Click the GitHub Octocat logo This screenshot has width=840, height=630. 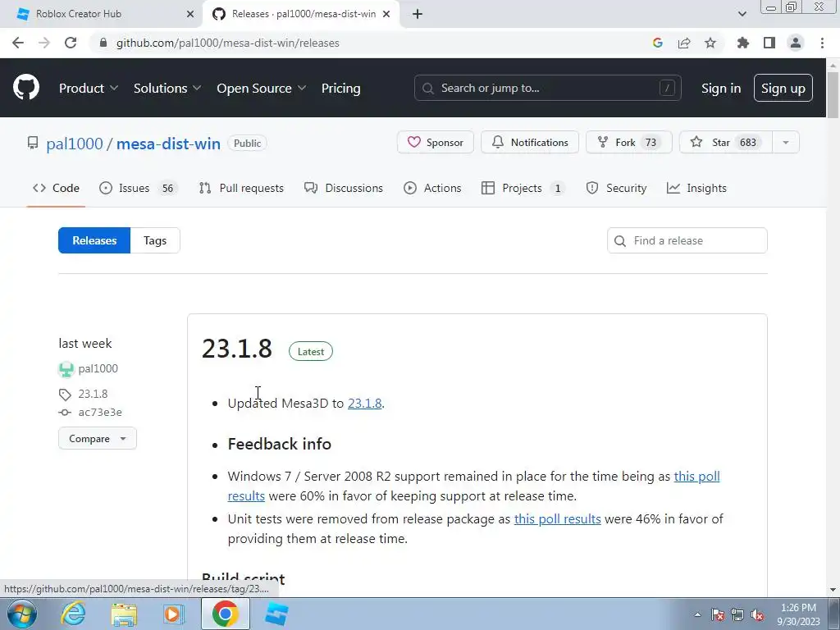pyautogui.click(x=25, y=88)
